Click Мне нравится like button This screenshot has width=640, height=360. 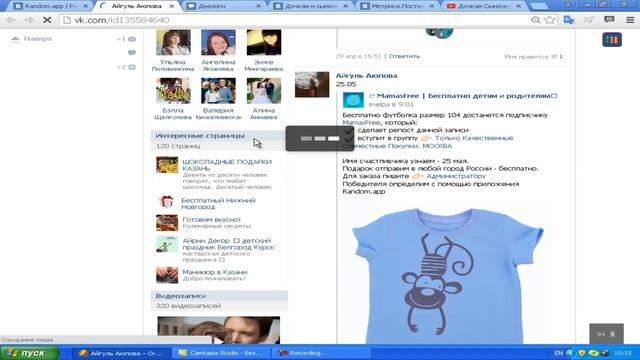click(x=533, y=57)
